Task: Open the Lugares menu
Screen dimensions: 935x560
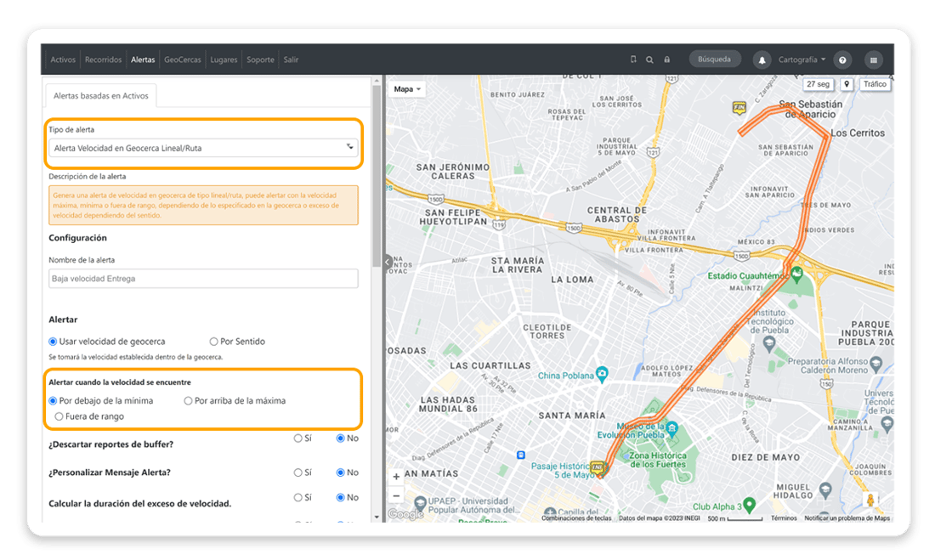Action: [x=224, y=59]
